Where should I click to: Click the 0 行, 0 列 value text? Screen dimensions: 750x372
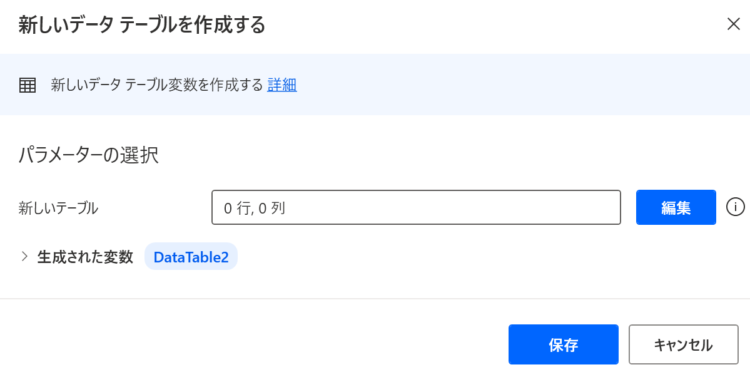[254, 208]
